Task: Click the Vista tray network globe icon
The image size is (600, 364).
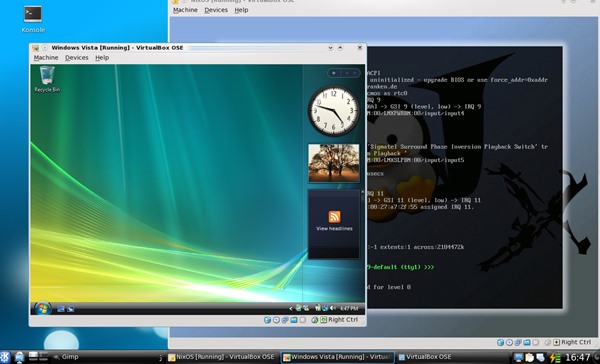Action: coord(325,308)
